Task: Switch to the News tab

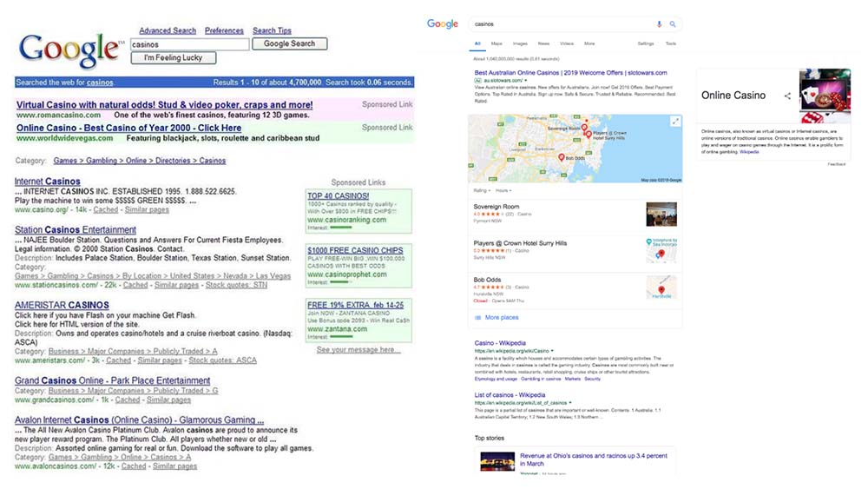Action: coord(543,43)
